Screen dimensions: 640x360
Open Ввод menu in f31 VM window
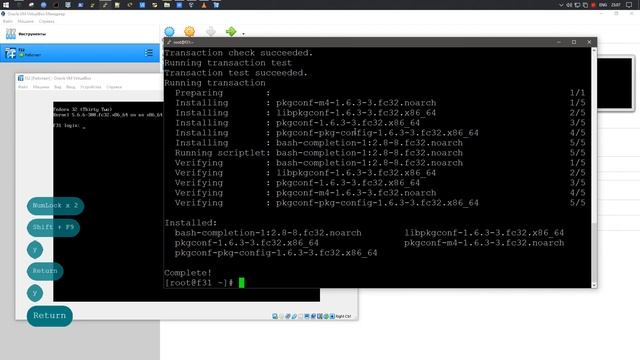point(71,87)
